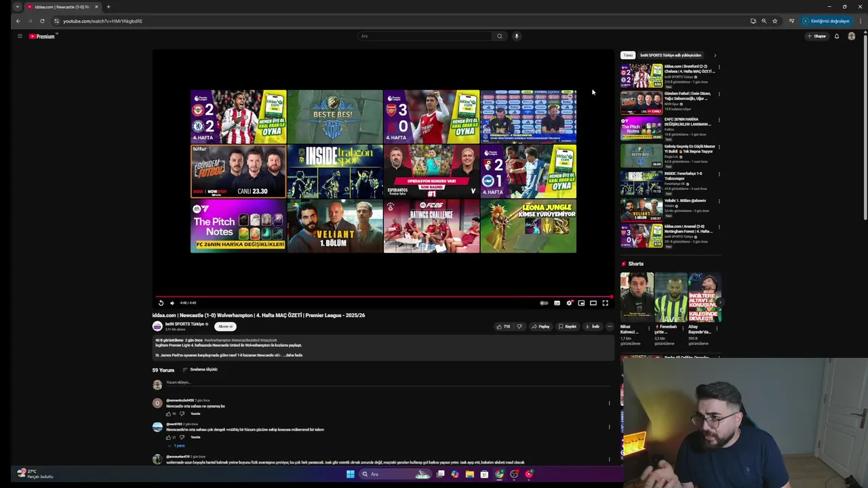
Task: Open a new browser tab
Action: (108, 7)
